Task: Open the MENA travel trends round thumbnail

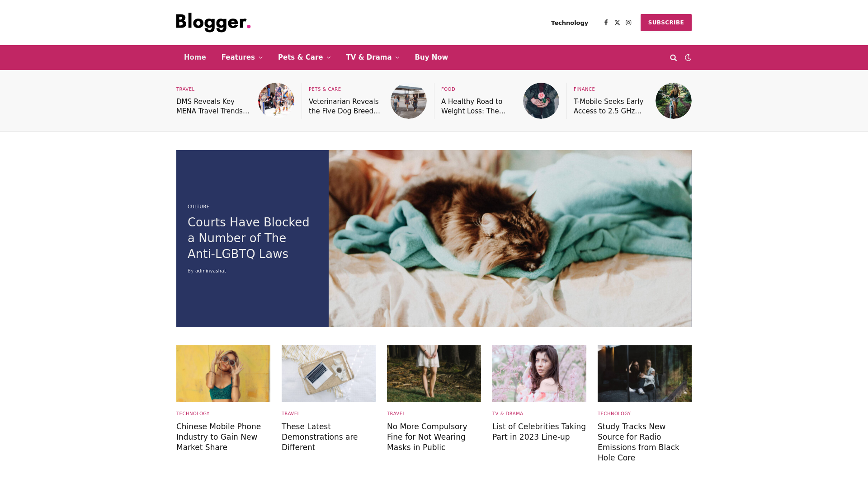Action: [276, 101]
